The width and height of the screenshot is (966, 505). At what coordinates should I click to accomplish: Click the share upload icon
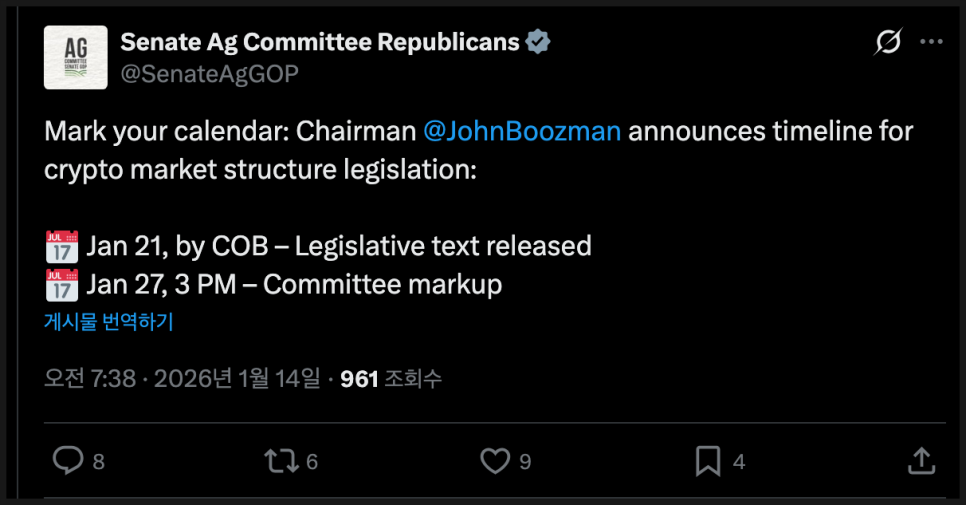(x=921, y=461)
